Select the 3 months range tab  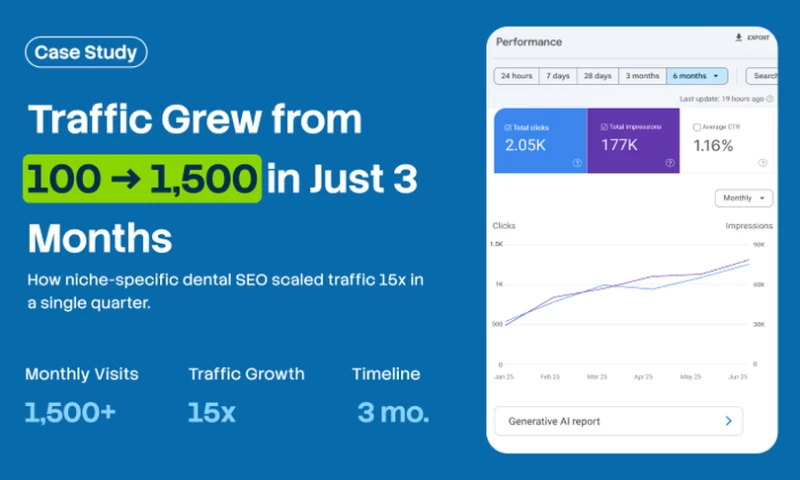tap(643, 76)
